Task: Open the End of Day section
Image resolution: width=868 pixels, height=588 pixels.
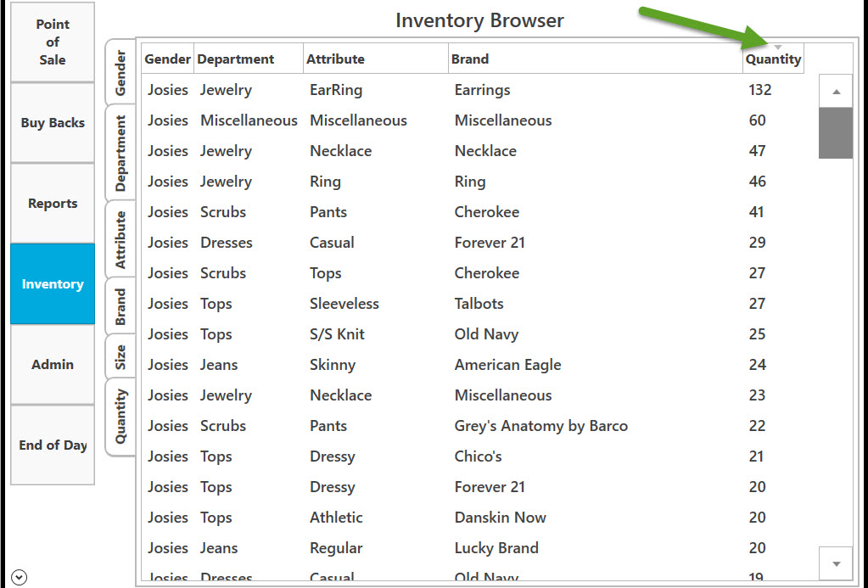Action: pos(53,445)
